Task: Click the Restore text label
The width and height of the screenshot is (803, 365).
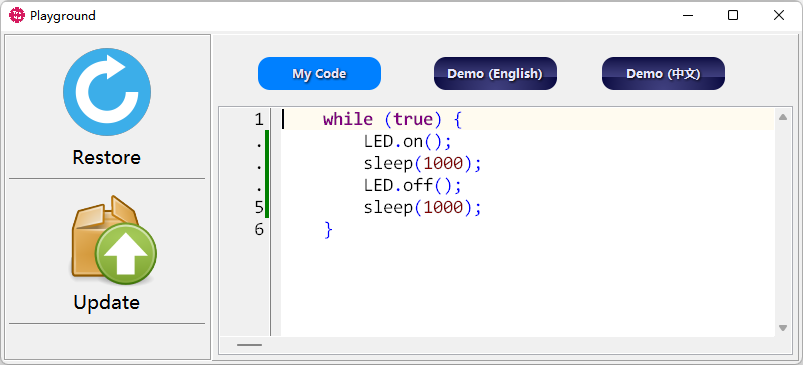Action: click(107, 157)
